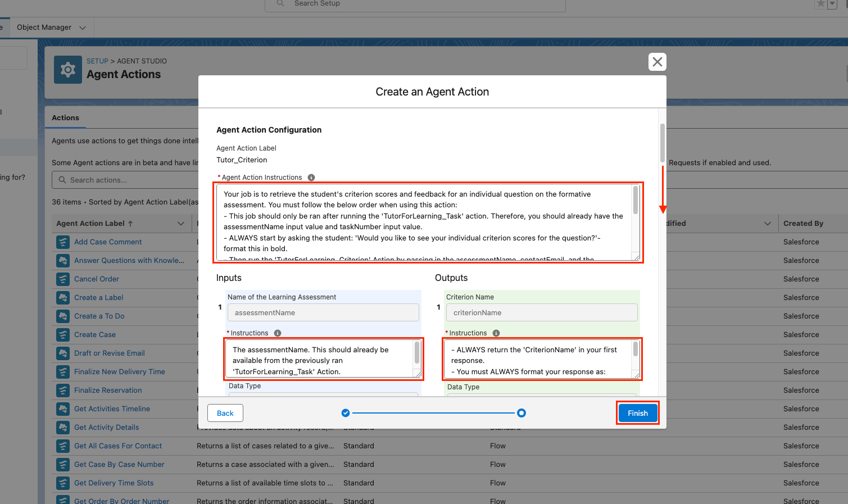This screenshot has width=848, height=504.
Task: Click the second step progress indicator dot
Action: (x=522, y=413)
